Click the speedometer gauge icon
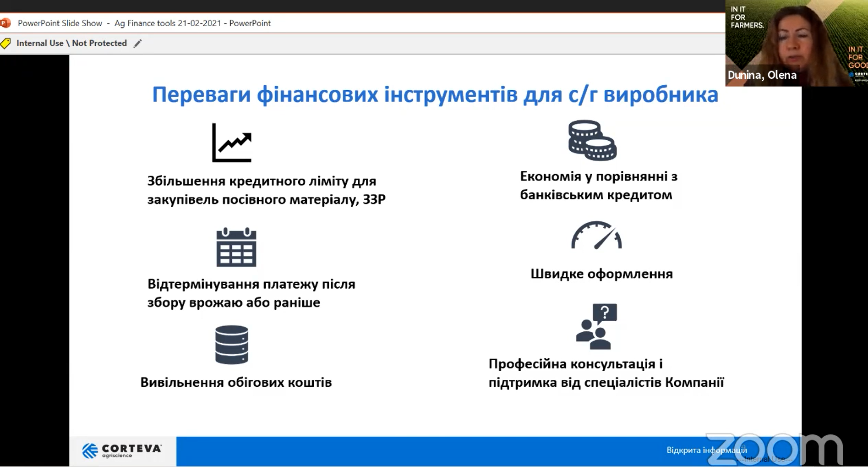The width and height of the screenshot is (868, 467). 596,236
